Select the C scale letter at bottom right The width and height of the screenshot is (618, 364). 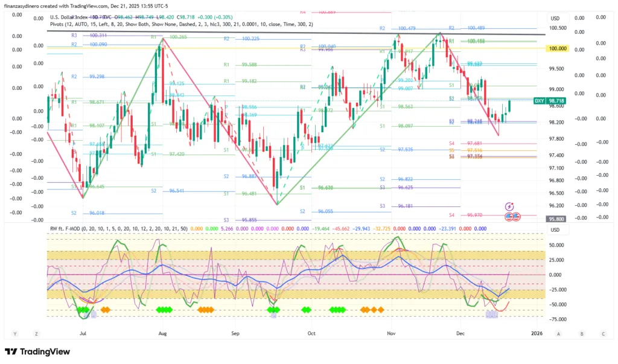pos(603,333)
